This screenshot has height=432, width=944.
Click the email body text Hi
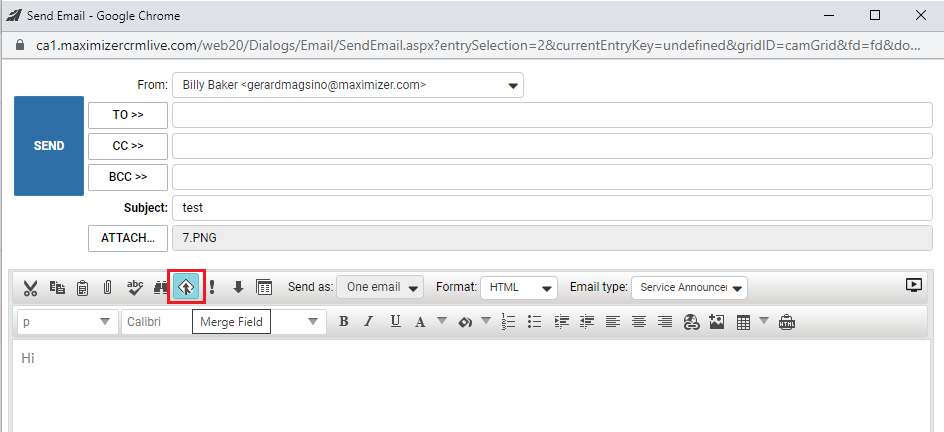click(28, 359)
